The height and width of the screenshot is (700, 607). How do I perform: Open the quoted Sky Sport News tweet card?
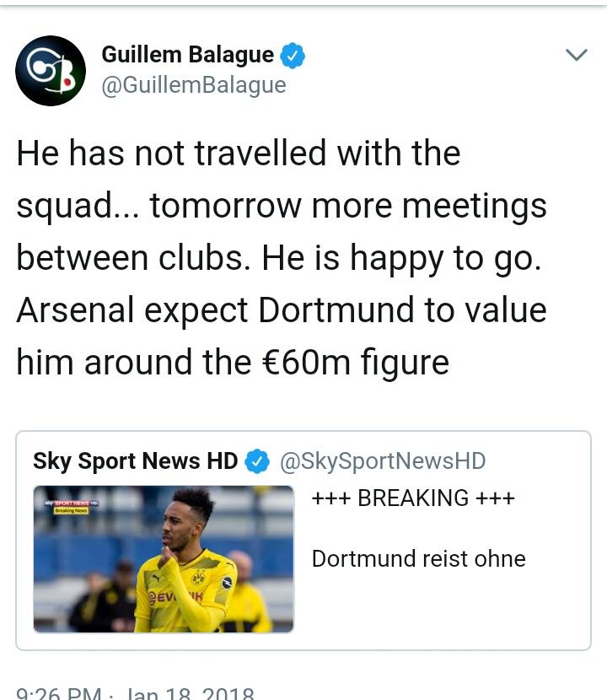tap(303, 541)
